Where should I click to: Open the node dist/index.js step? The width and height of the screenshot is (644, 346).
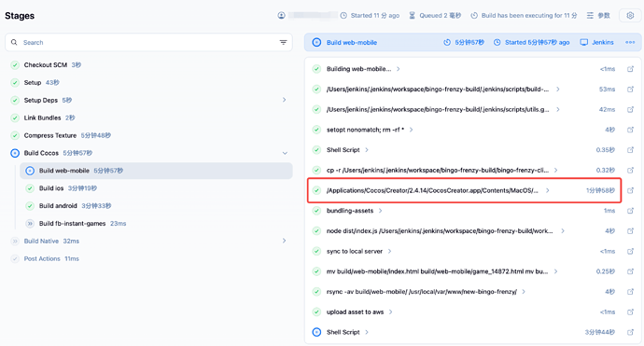coord(440,231)
